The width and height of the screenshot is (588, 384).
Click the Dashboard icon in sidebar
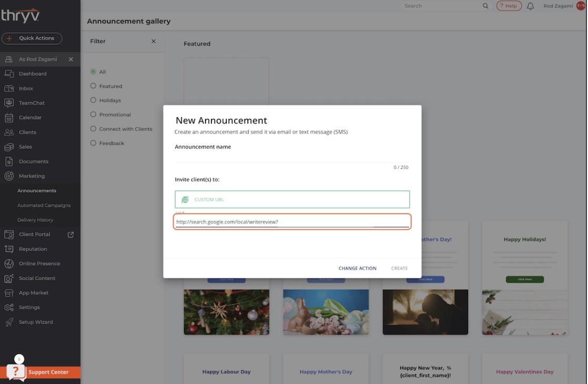coord(9,74)
